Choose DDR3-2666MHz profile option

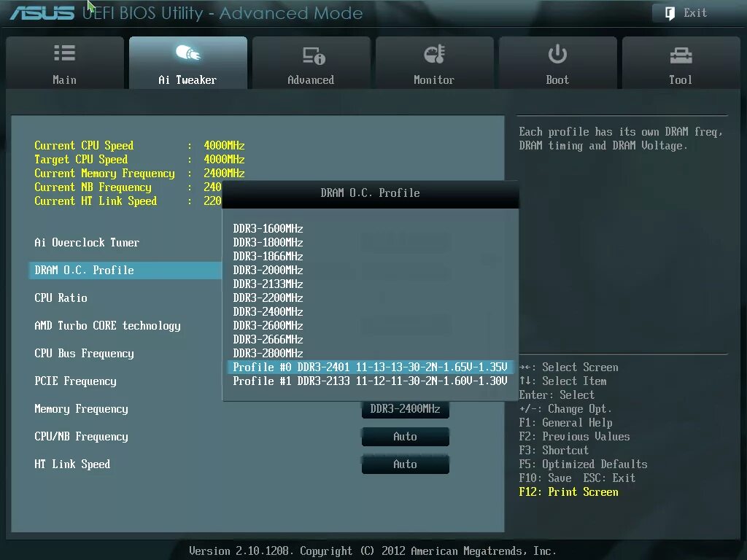pos(268,339)
